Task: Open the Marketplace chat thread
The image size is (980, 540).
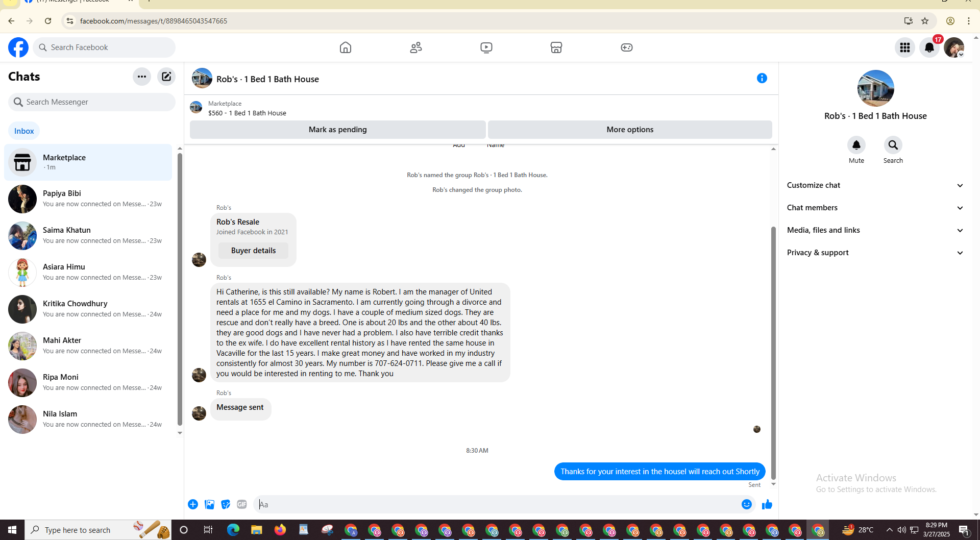Action: [x=88, y=162]
